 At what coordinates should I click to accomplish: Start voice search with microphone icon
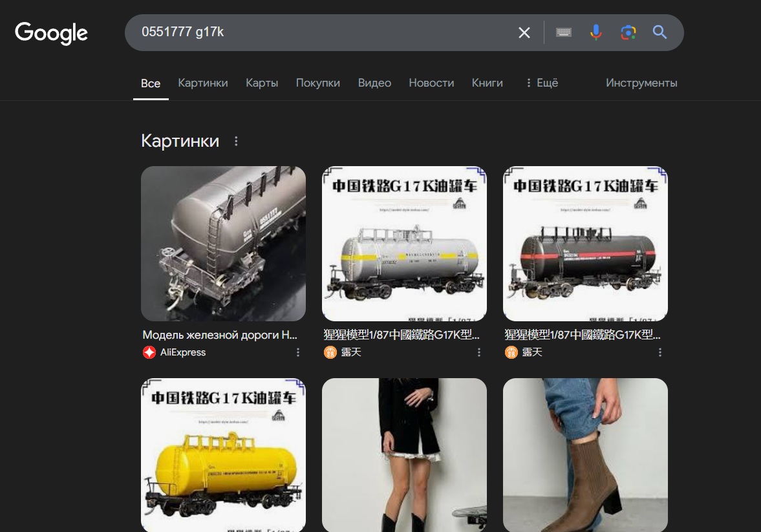pyautogui.click(x=595, y=32)
